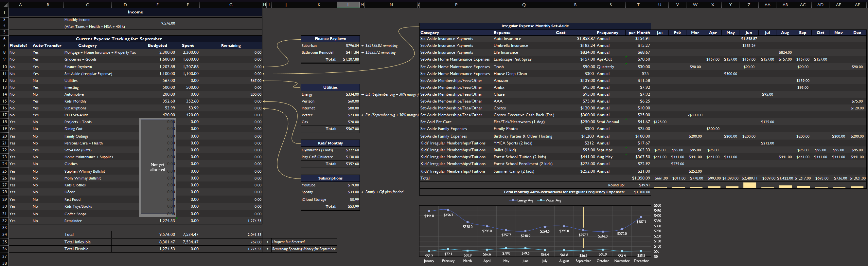The width and height of the screenshot is (868, 266).
Task: Click 'Mortgage + Home Insurance + Property Tax' cell
Action: tap(100, 53)
